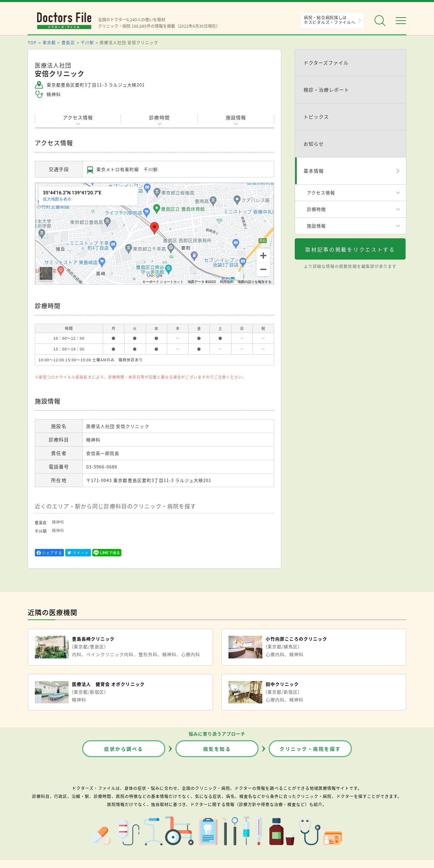Jump to 施設情報 tab

tap(236, 119)
